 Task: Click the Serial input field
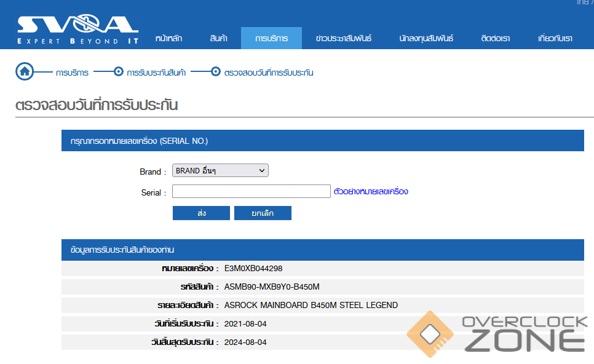251,191
